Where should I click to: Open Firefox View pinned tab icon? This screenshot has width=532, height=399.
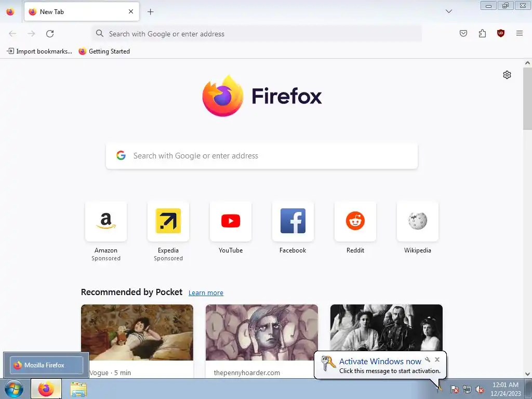(10, 11)
